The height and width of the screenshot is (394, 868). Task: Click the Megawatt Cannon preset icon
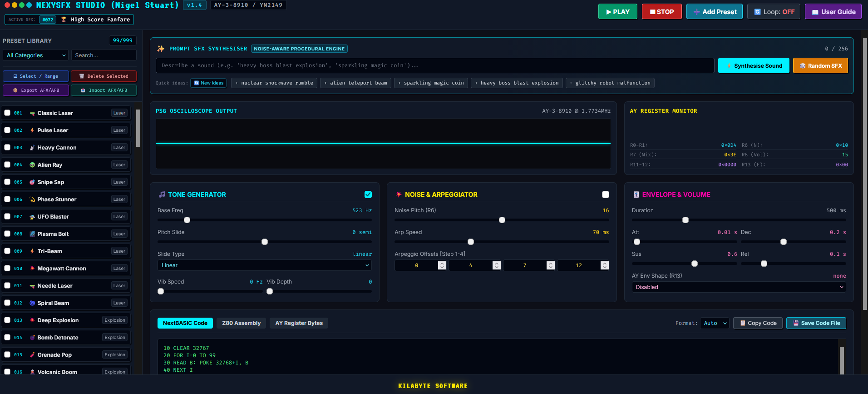tap(32, 269)
